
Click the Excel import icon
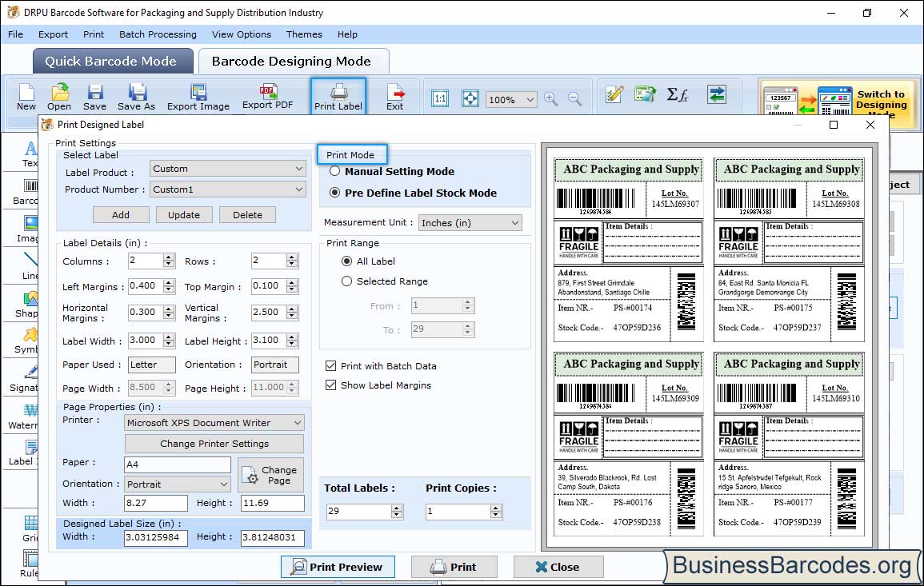click(x=646, y=94)
